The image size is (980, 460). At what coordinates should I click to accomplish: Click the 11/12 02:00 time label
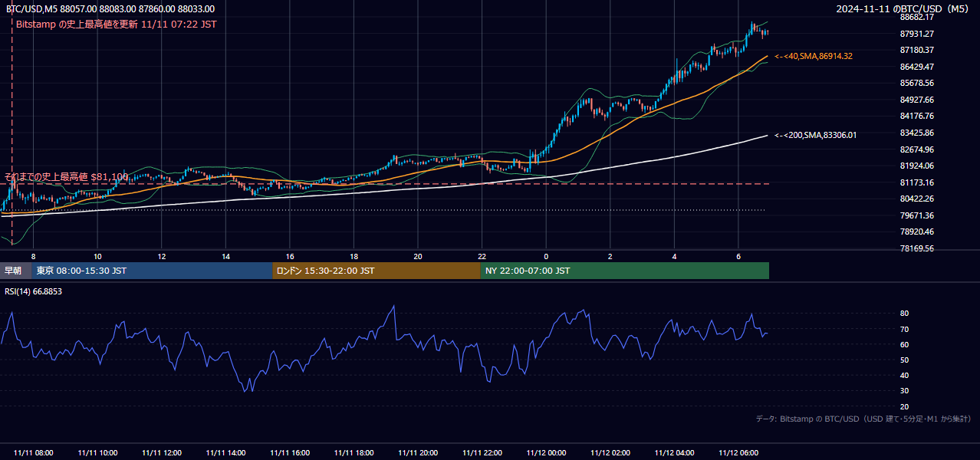(x=610, y=453)
